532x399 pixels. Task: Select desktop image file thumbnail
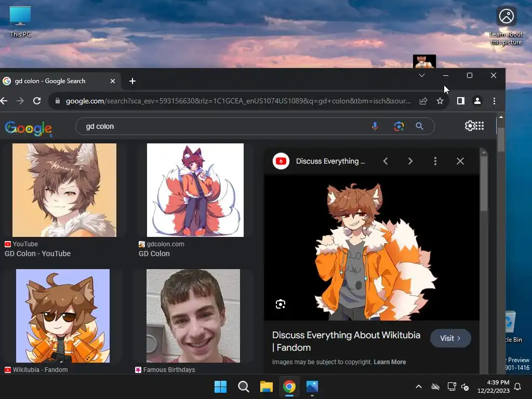tap(424, 61)
